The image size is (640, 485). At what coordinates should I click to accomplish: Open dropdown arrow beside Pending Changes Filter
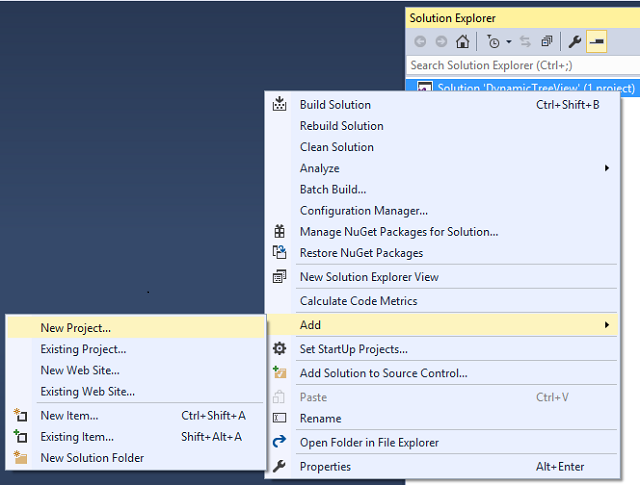click(x=509, y=42)
